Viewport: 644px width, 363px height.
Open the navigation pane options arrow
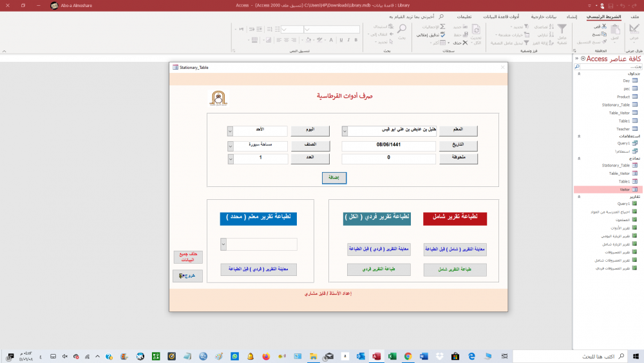pyautogui.click(x=583, y=59)
